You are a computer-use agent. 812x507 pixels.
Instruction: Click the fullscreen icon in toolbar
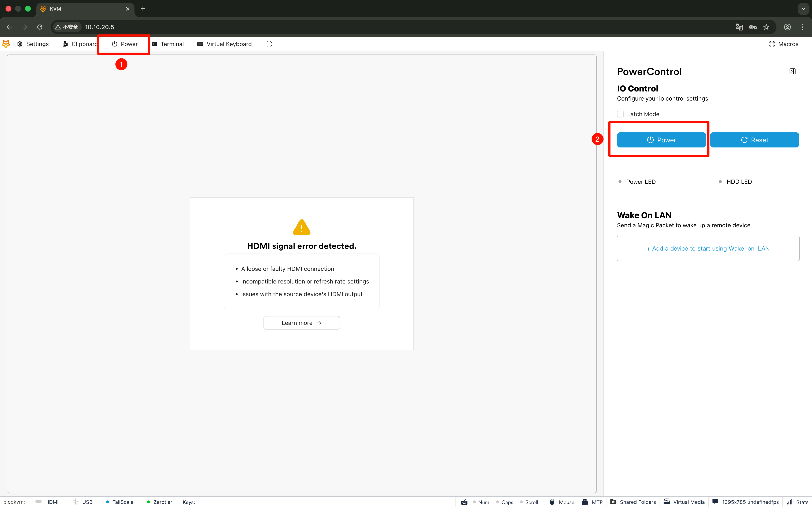269,44
